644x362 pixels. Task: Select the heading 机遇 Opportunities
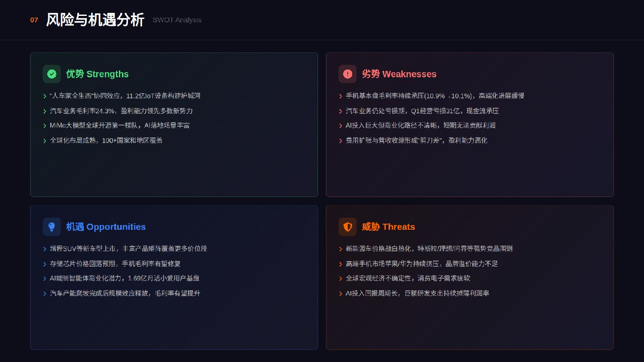[x=106, y=227]
